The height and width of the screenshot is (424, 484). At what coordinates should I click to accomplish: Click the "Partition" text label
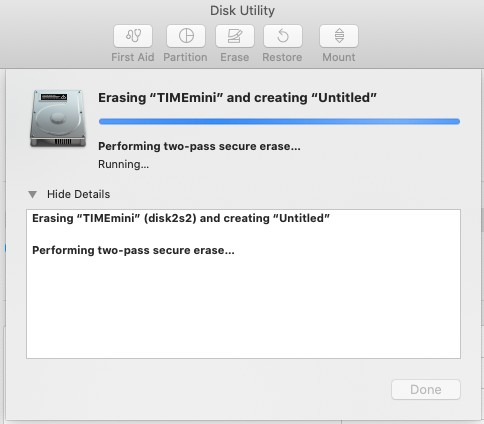[x=185, y=57]
